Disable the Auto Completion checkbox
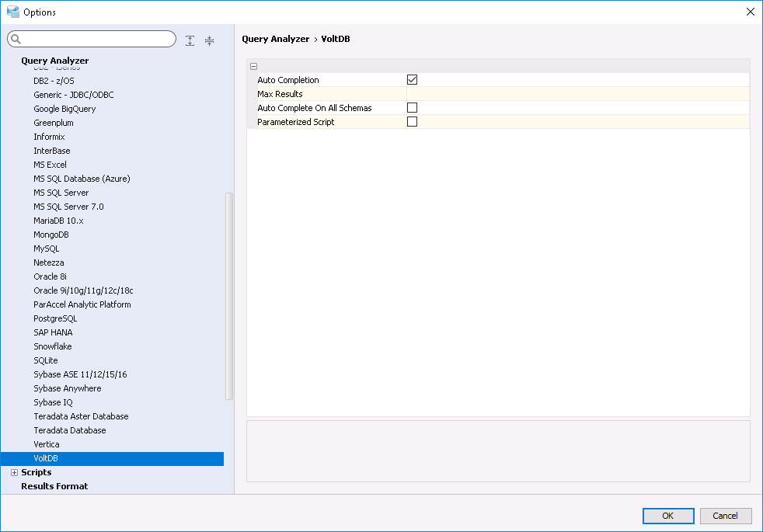 pos(413,80)
